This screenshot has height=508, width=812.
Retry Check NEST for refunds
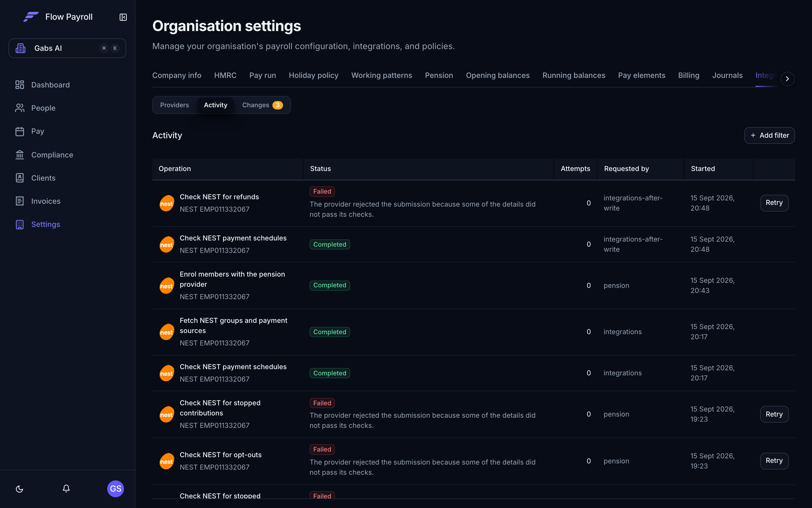(774, 203)
